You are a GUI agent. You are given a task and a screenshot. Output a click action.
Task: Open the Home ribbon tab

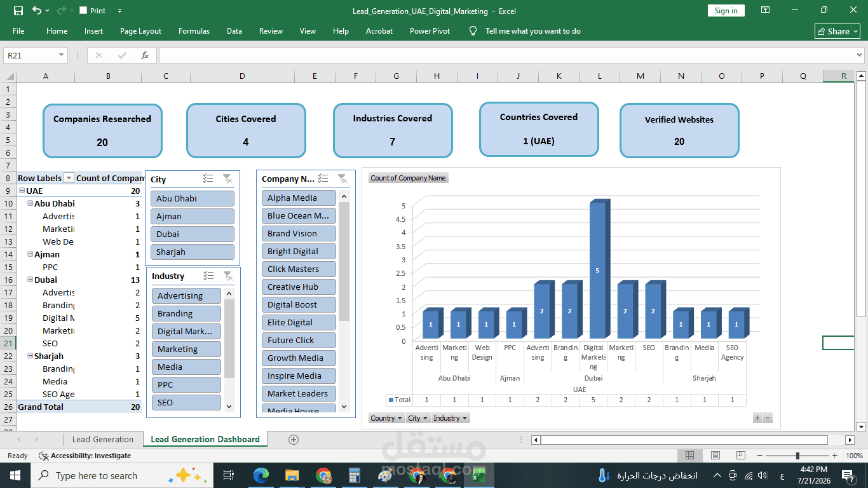click(57, 31)
